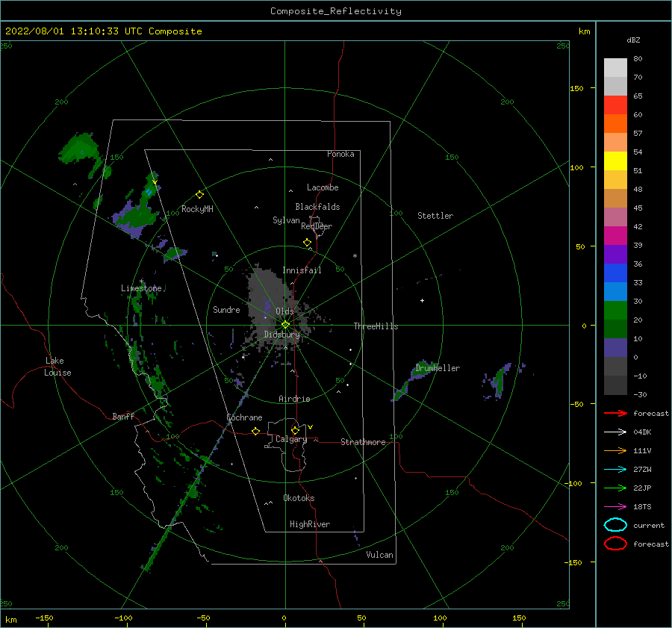Click the magenta 18TS arrow icon
This screenshot has height=628, width=672.
(x=615, y=507)
